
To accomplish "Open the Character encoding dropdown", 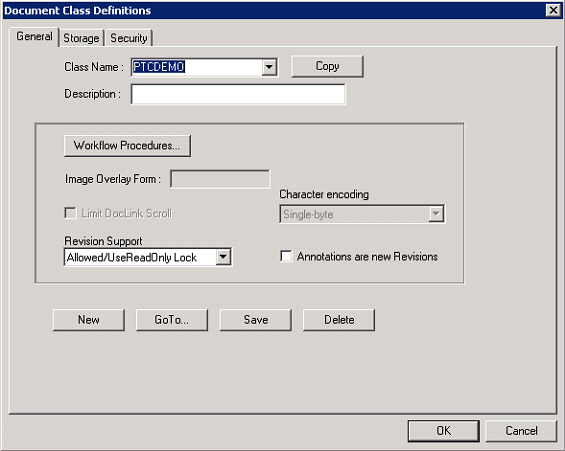I will (362, 214).
